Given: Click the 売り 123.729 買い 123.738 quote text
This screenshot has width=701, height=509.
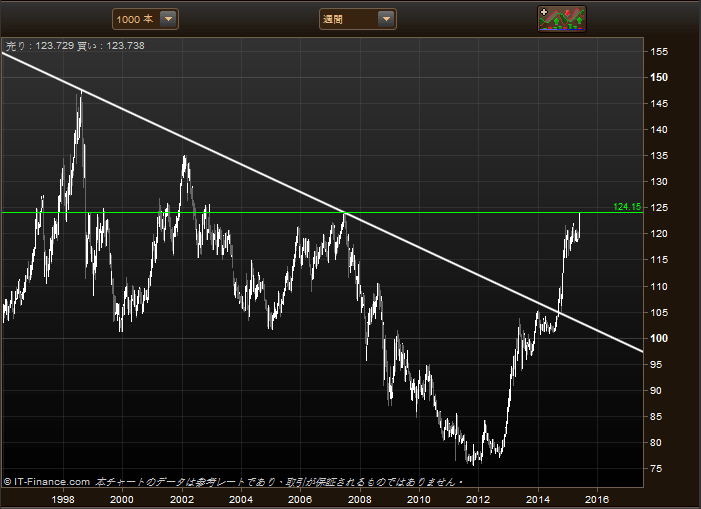Looking at the screenshot, I should (75, 46).
